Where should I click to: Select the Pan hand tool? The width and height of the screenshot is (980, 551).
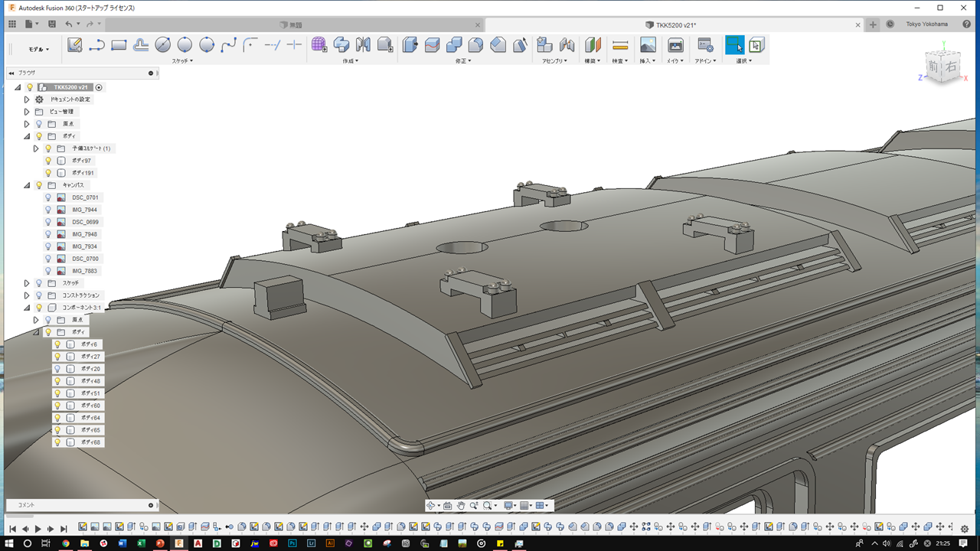pyautogui.click(x=461, y=506)
